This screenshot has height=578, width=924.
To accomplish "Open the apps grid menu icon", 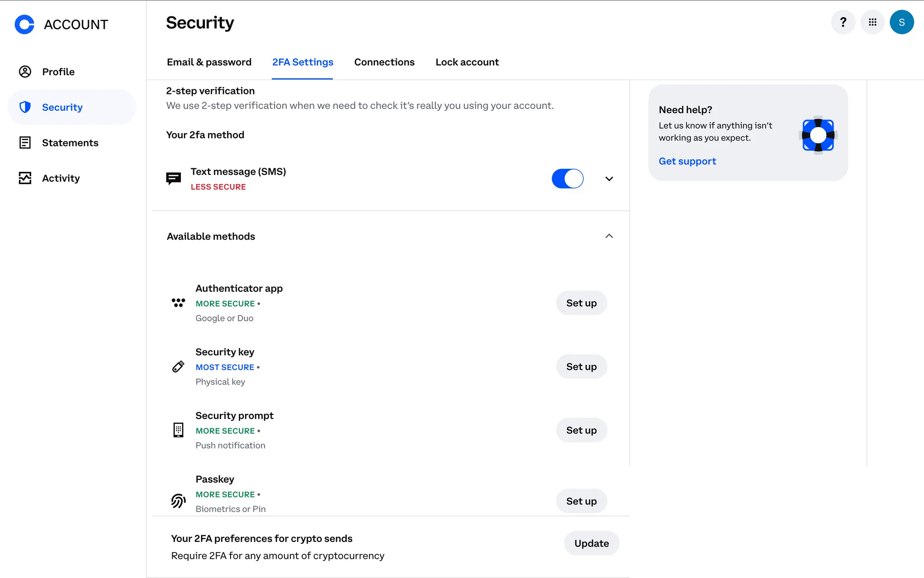I will click(x=872, y=22).
